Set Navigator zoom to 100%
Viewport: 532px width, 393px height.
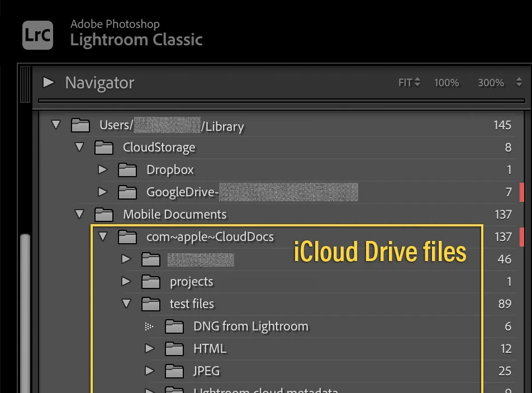pyautogui.click(x=446, y=83)
